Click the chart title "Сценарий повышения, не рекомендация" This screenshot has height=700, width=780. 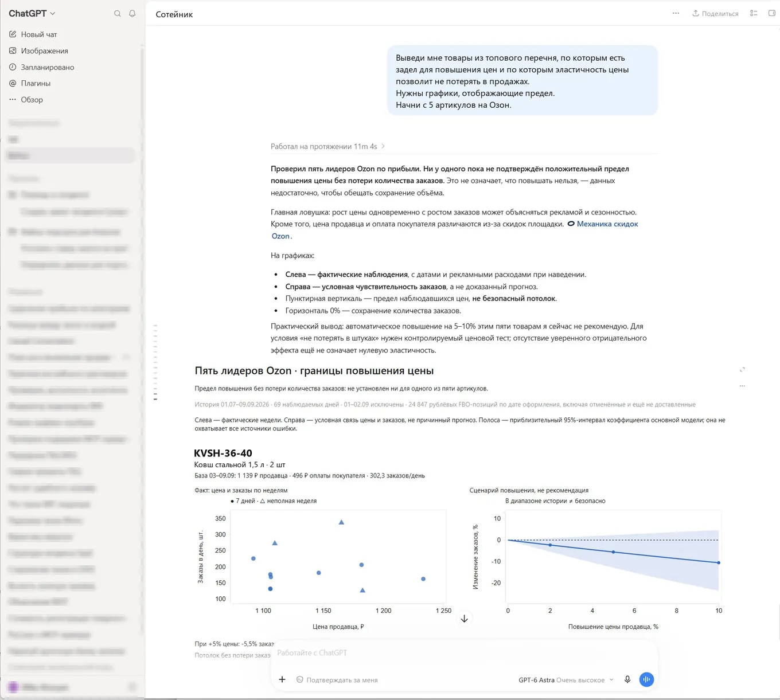(529, 490)
